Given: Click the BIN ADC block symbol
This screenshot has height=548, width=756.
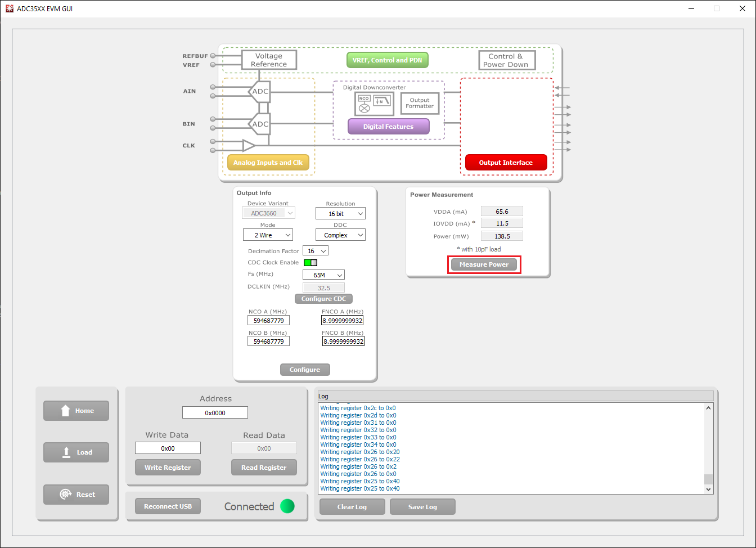Looking at the screenshot, I should (x=259, y=124).
